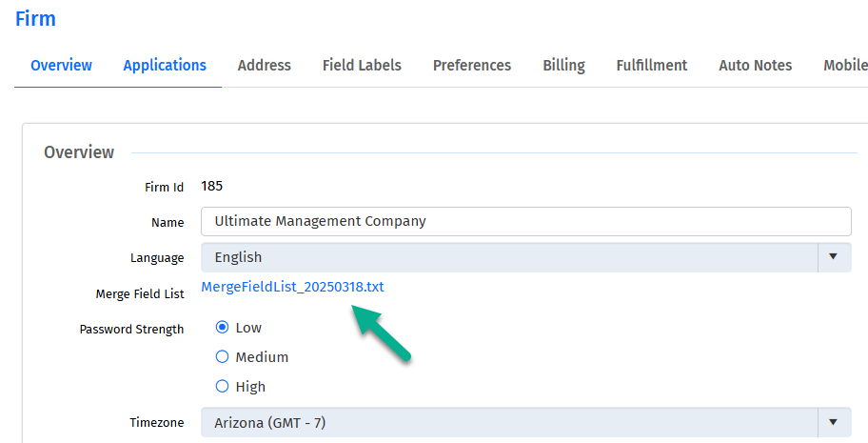Click the Firm Id value 185
Viewport: 868px width, 443px height.
212,186
